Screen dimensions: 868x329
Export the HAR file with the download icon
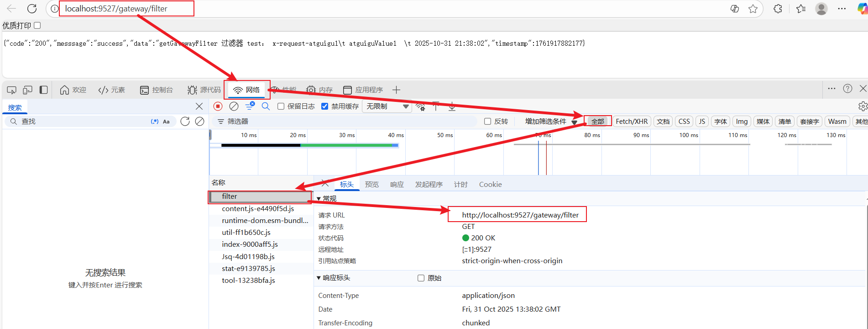[x=452, y=106]
